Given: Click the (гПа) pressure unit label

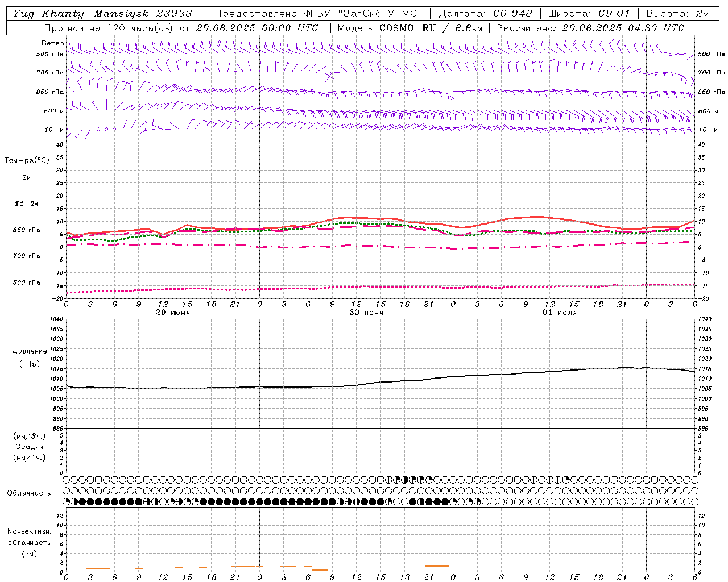Looking at the screenshot, I should tap(30, 364).
